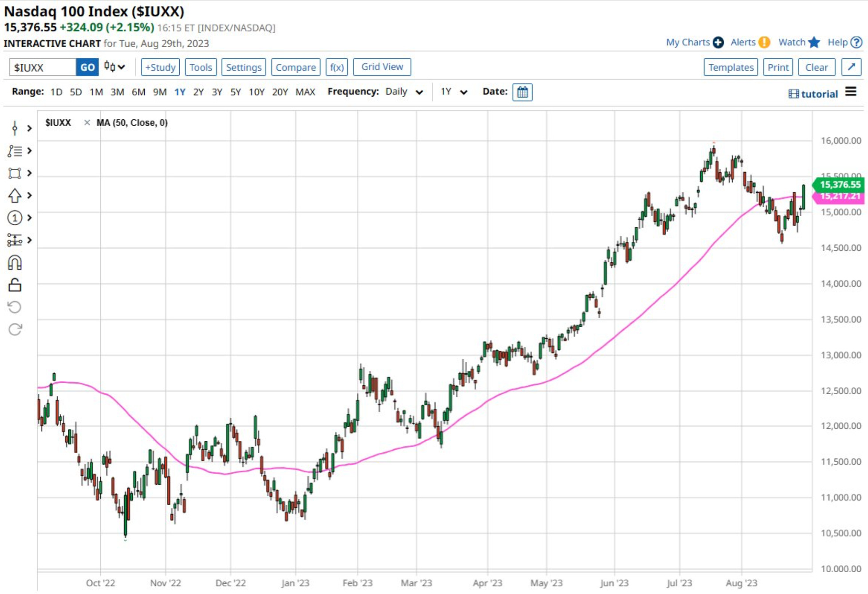Select the measurement tools icon in the sidebar
868x594 pixels.
[x=15, y=240]
